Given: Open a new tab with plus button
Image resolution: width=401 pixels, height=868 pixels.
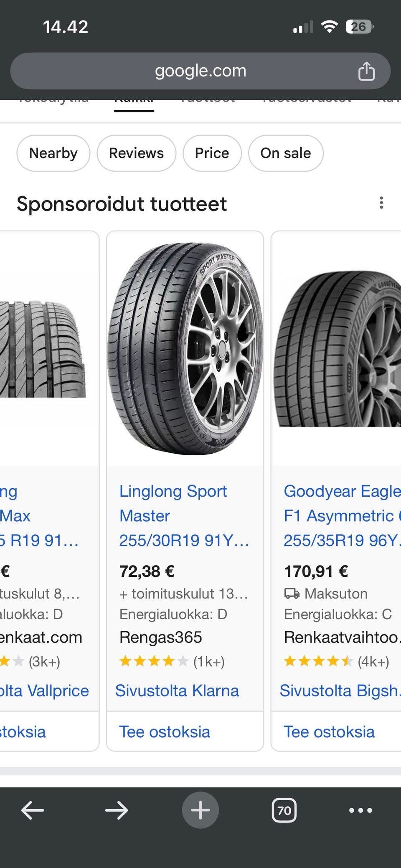Looking at the screenshot, I should pyautogui.click(x=200, y=811).
